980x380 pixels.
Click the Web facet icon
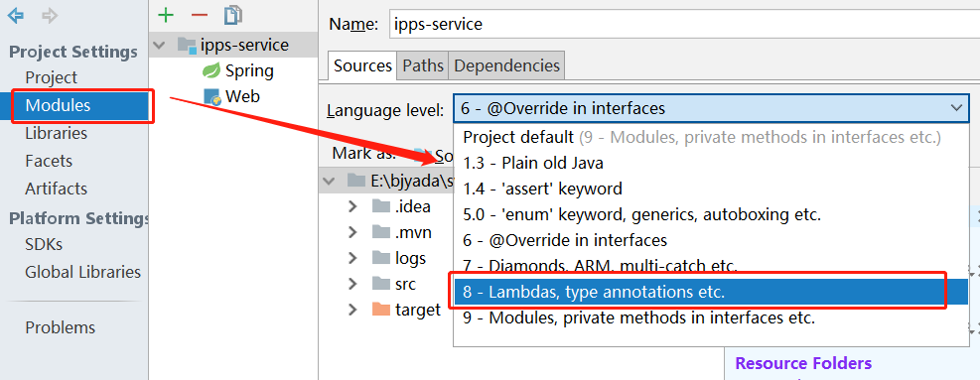pyautogui.click(x=212, y=97)
